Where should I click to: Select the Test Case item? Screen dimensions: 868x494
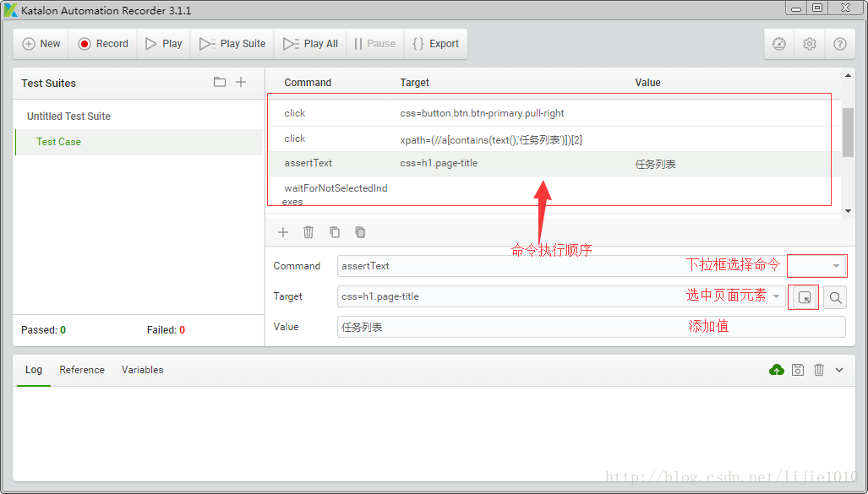coord(139,142)
